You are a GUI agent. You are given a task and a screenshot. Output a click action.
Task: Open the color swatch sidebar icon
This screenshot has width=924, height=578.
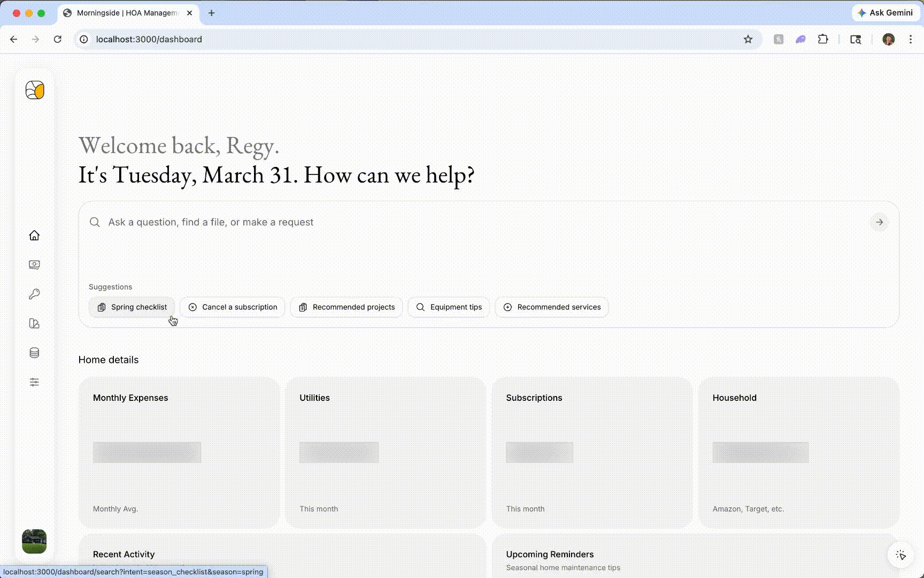pos(34,323)
